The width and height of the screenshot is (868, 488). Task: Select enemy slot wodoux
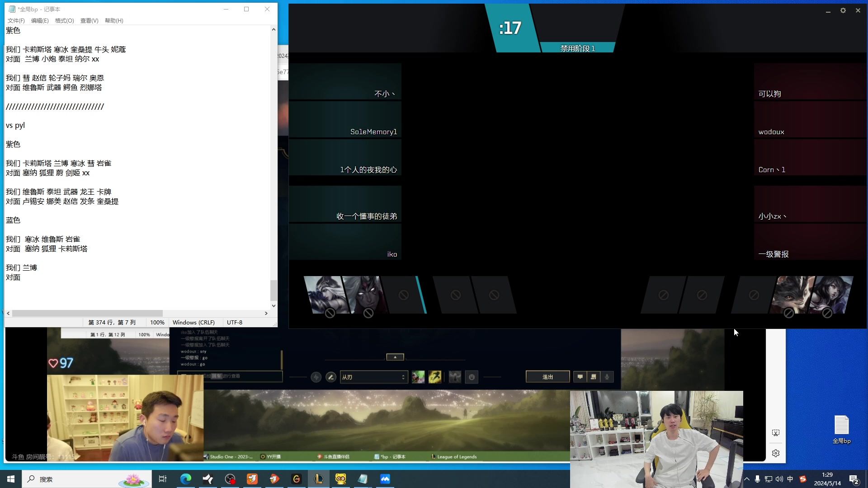(x=810, y=119)
